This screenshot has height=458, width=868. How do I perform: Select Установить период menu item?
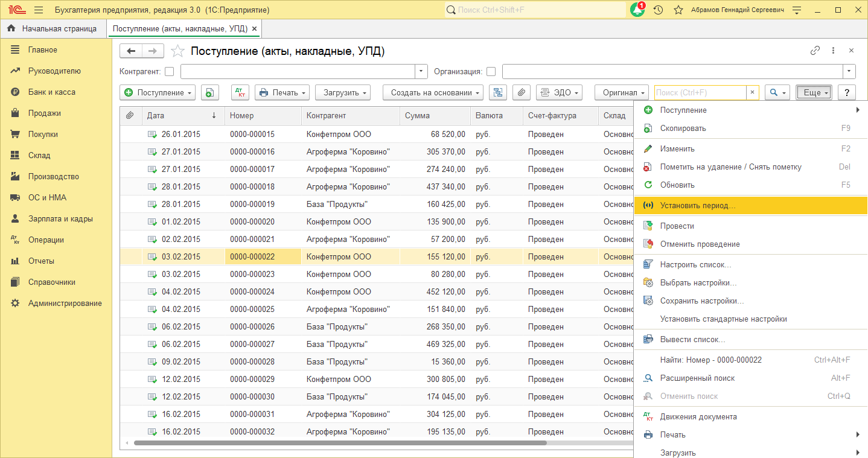(x=698, y=206)
